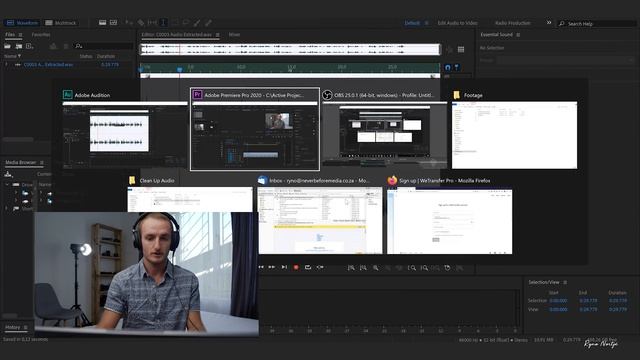Sort files by the Name column header
Image resolution: width=640 pixels, height=360 pixels.
click(11, 56)
